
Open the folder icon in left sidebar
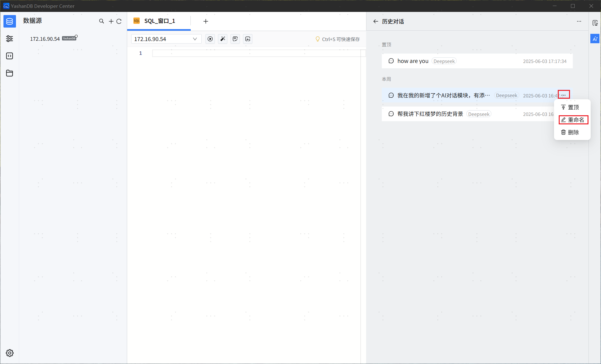(9, 73)
